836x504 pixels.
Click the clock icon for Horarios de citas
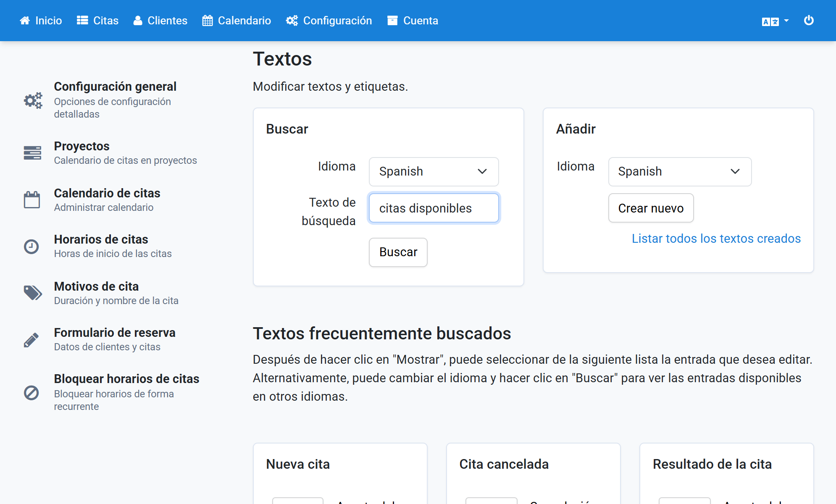[32, 247]
